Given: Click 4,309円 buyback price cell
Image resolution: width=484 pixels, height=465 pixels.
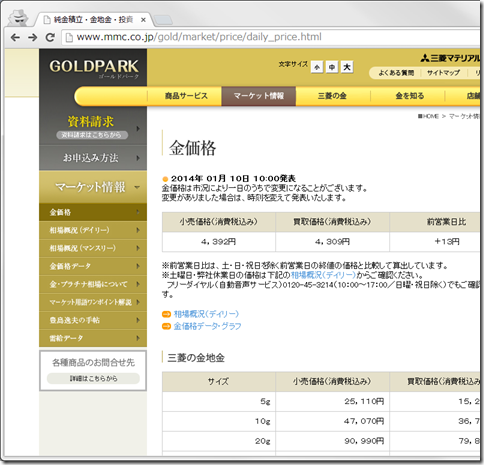Looking at the screenshot, I should point(332,242).
